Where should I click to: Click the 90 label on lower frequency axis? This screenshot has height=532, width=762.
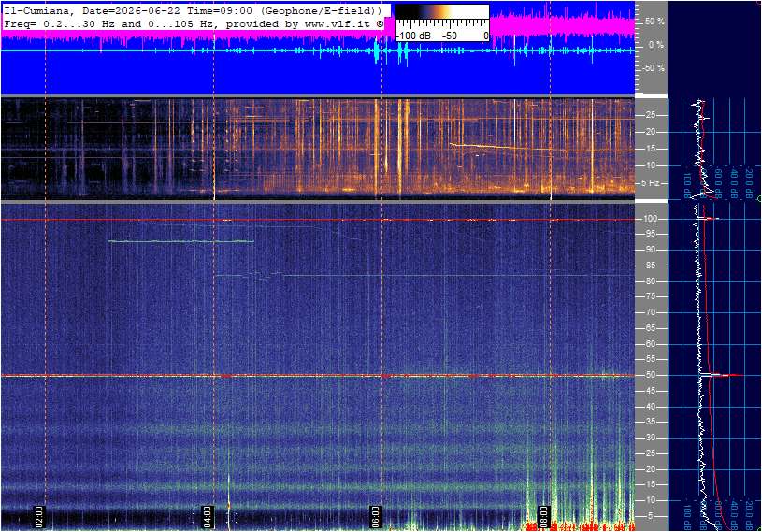coord(650,250)
